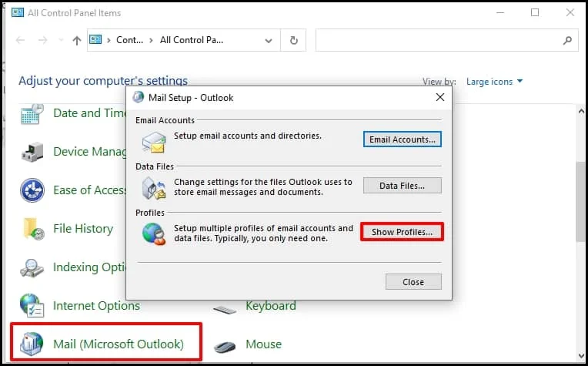This screenshot has width=588, height=366.
Task: Click the Device Manager icon
Action: pyautogui.click(x=32, y=152)
